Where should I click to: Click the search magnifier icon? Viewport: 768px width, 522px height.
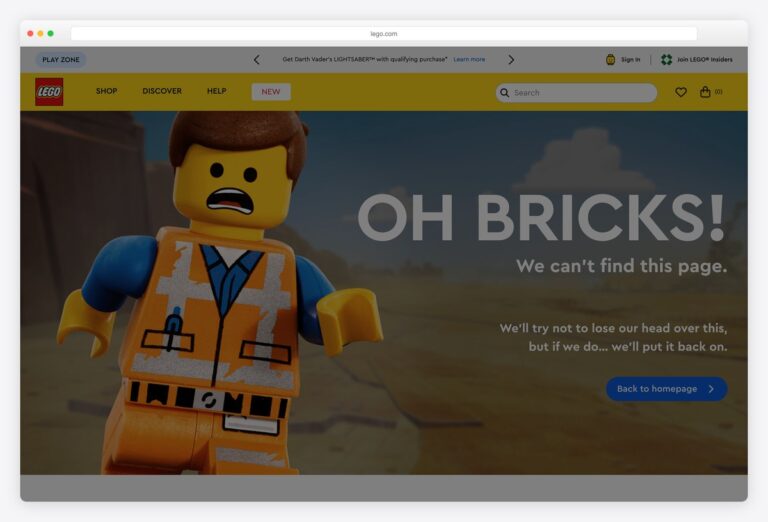(x=504, y=93)
